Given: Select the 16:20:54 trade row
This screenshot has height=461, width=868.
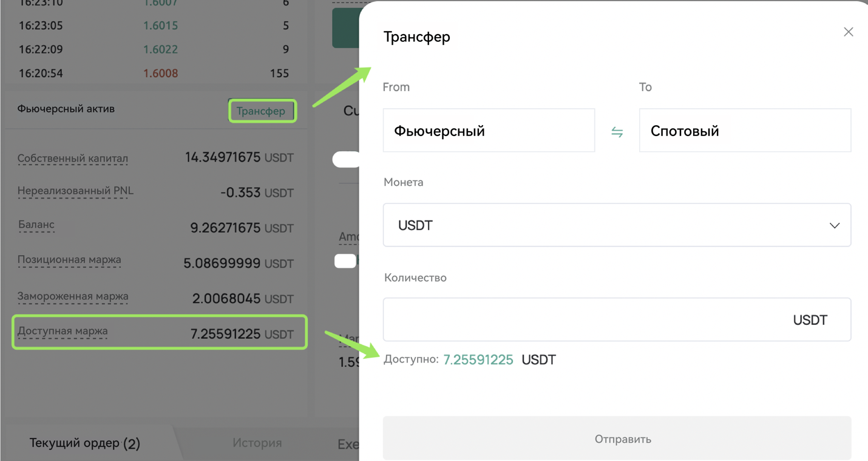Looking at the screenshot, I should 154,73.
